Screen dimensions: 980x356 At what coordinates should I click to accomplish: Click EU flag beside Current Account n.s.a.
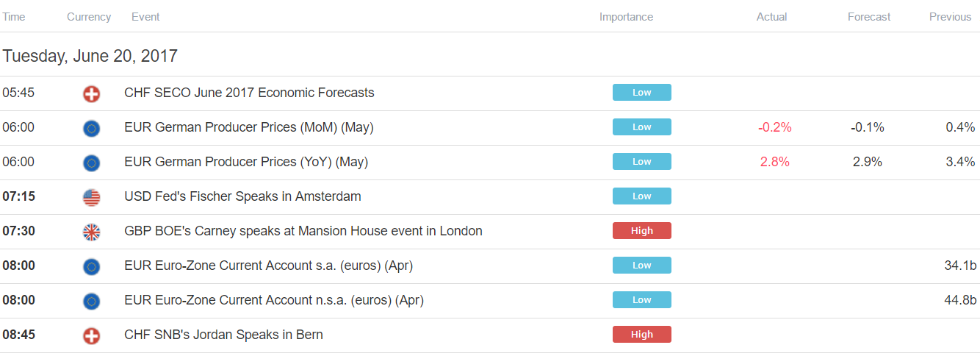pos(91,301)
